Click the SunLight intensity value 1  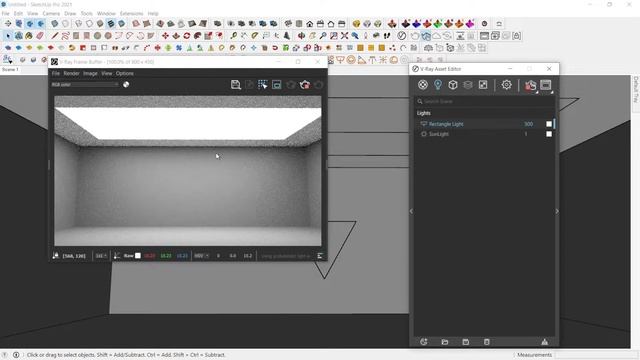(526, 134)
